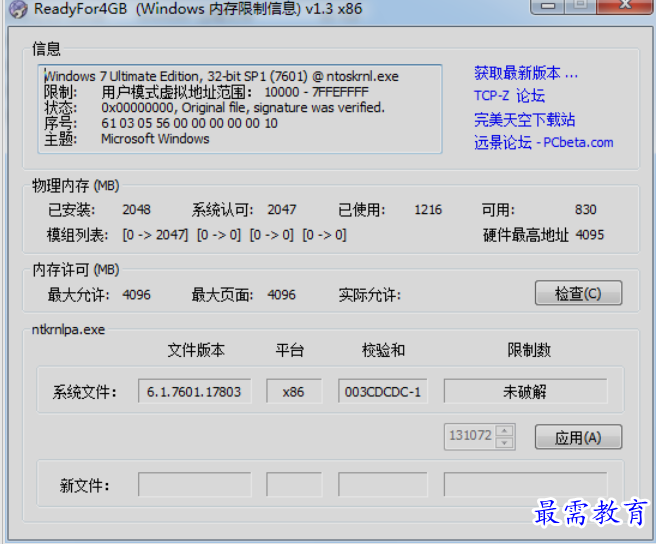Click the empty 新文件 version field
Screen dimensions: 656x544
pyautogui.click(x=195, y=485)
